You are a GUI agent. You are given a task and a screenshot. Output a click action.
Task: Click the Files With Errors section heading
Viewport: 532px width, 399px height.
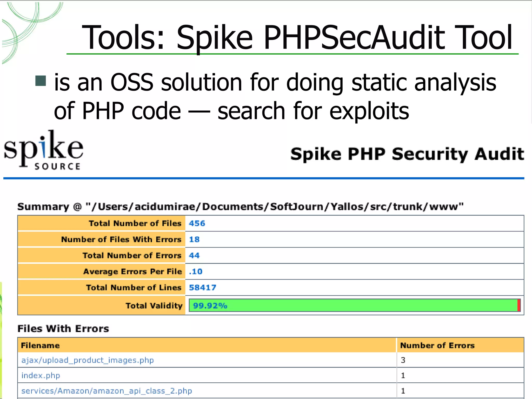63,329
